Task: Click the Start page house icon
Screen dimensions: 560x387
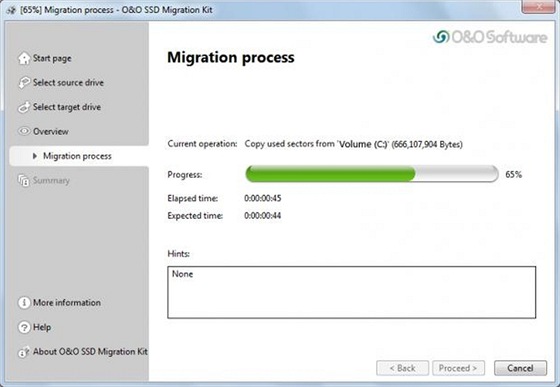Action: click(24, 58)
